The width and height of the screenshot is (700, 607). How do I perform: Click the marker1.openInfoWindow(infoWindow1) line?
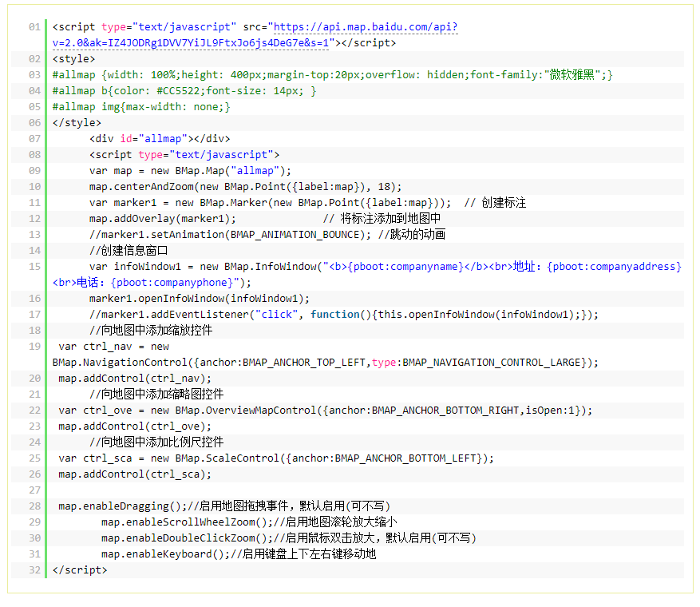(200, 299)
